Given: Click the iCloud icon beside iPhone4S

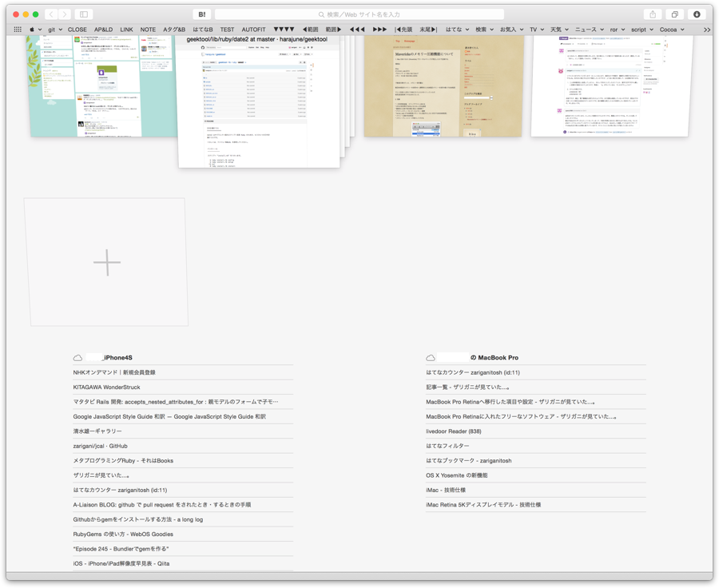Looking at the screenshot, I should tap(77, 358).
